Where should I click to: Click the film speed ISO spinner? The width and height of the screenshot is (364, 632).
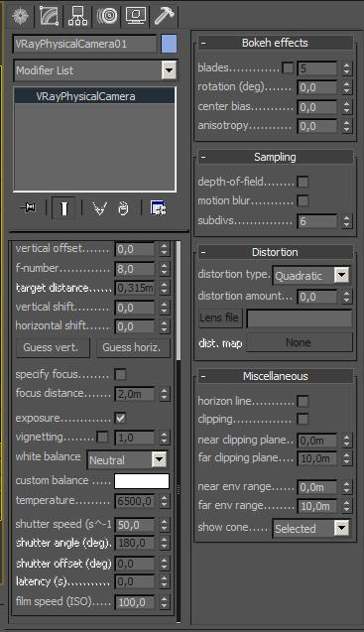tap(164, 602)
